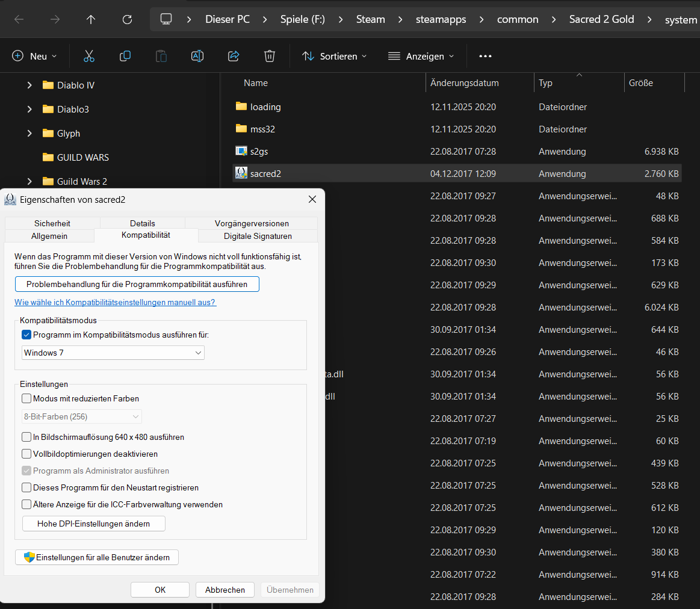
Task: Open Wie wähle ich Kompatibilitätseinstellungen manuell aus link
Action: tap(115, 302)
